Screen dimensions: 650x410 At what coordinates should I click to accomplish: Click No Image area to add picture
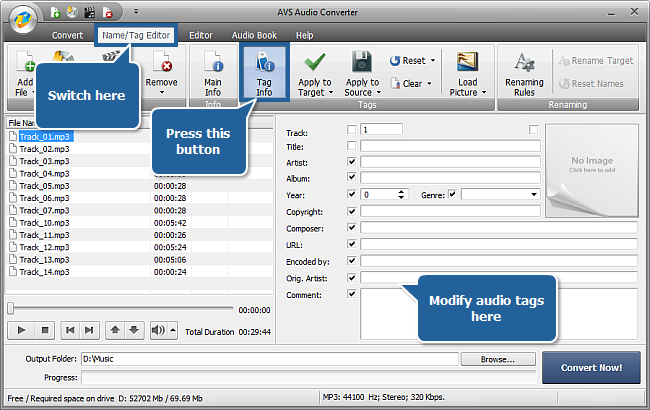tap(592, 170)
